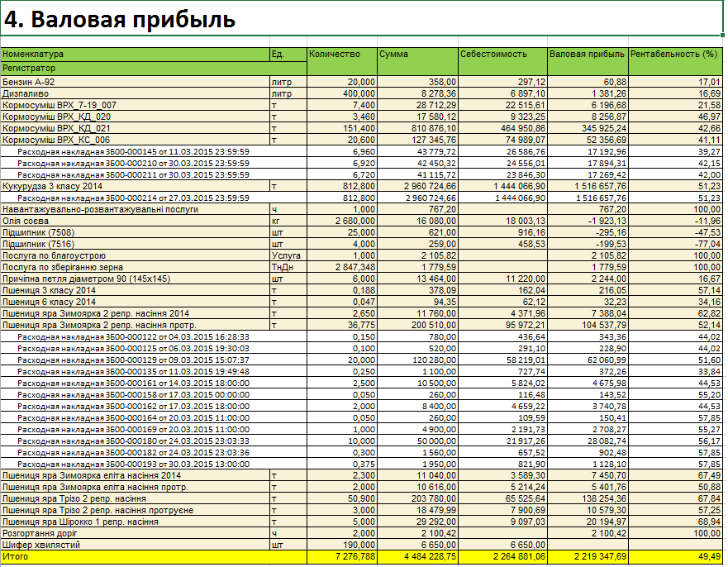The image size is (728, 567).
Task: Click the "Рентабельность (%)" column header
Action: point(673,55)
